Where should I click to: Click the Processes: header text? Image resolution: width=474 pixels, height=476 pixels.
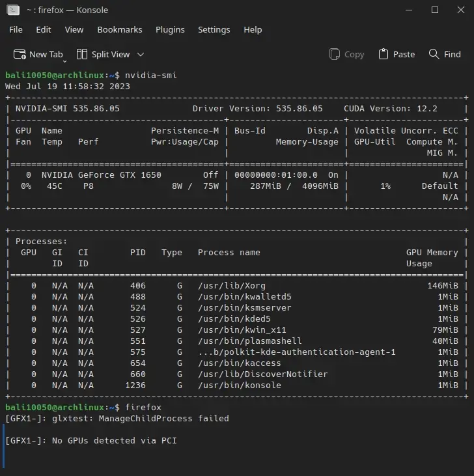(41, 242)
